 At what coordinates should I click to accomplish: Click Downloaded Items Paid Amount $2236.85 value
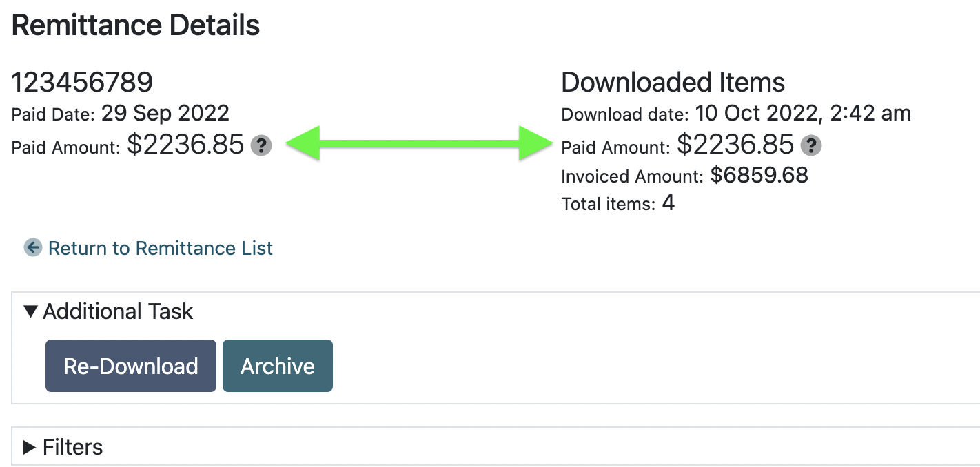(735, 145)
